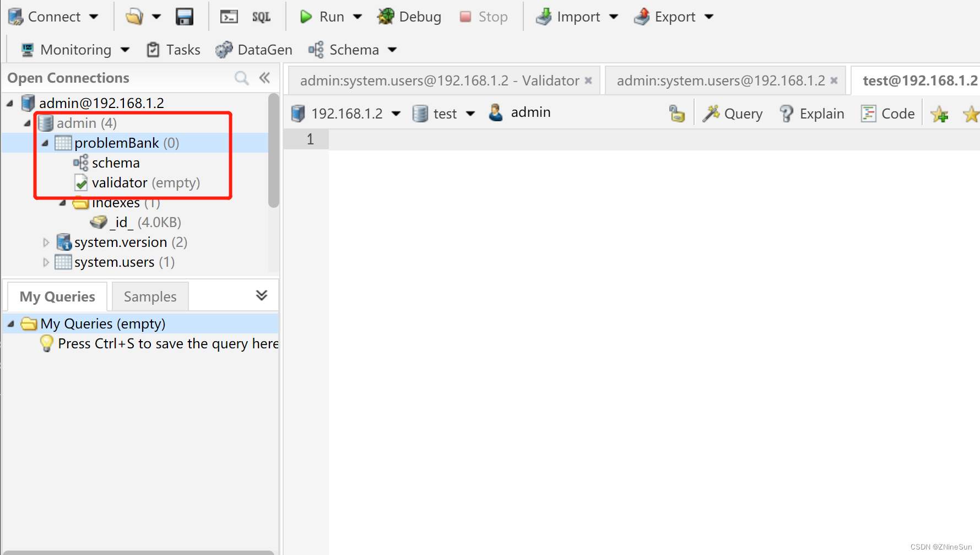Click the Explain button
Screen dimensions: 980x555
point(811,114)
